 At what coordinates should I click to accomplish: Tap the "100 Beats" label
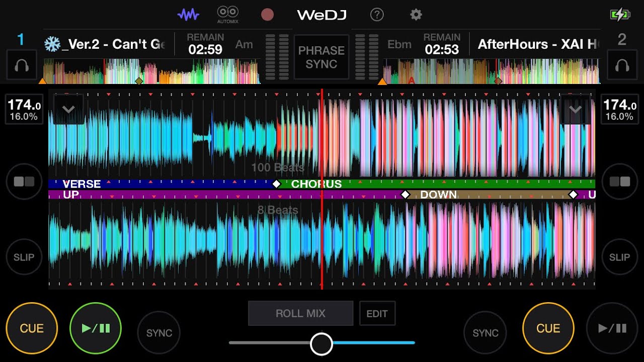click(x=278, y=167)
